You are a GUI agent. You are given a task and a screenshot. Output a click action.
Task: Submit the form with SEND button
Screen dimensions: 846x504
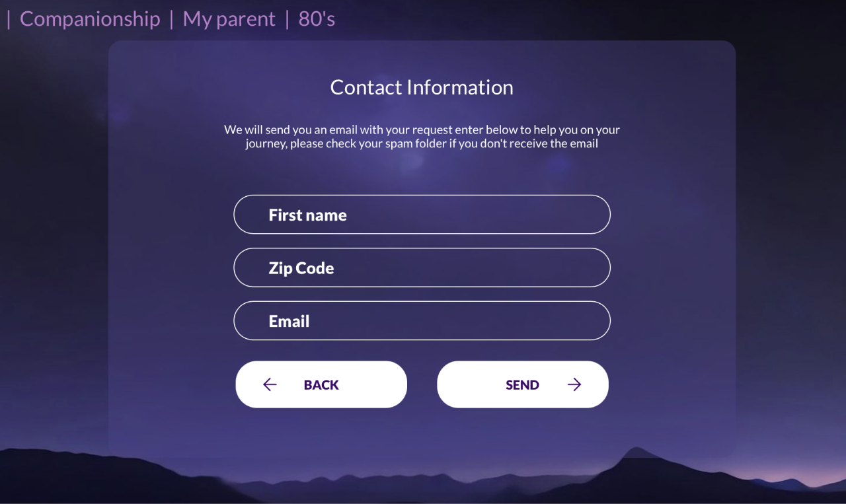[522, 384]
